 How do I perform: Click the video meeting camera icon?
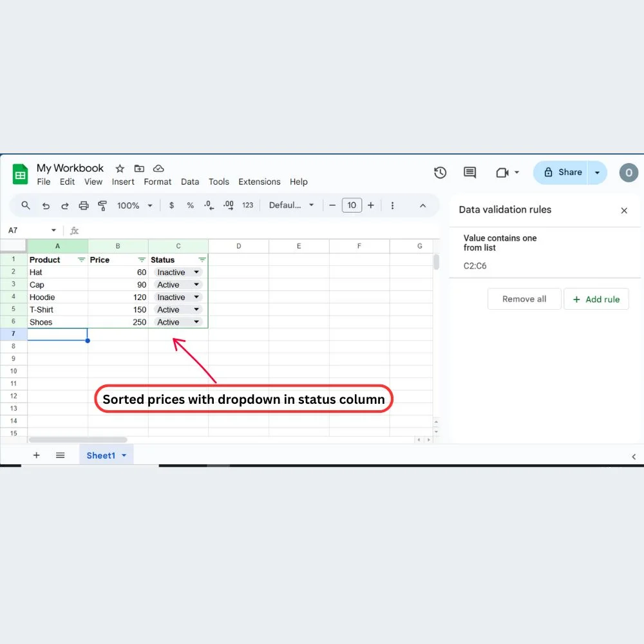(502, 173)
